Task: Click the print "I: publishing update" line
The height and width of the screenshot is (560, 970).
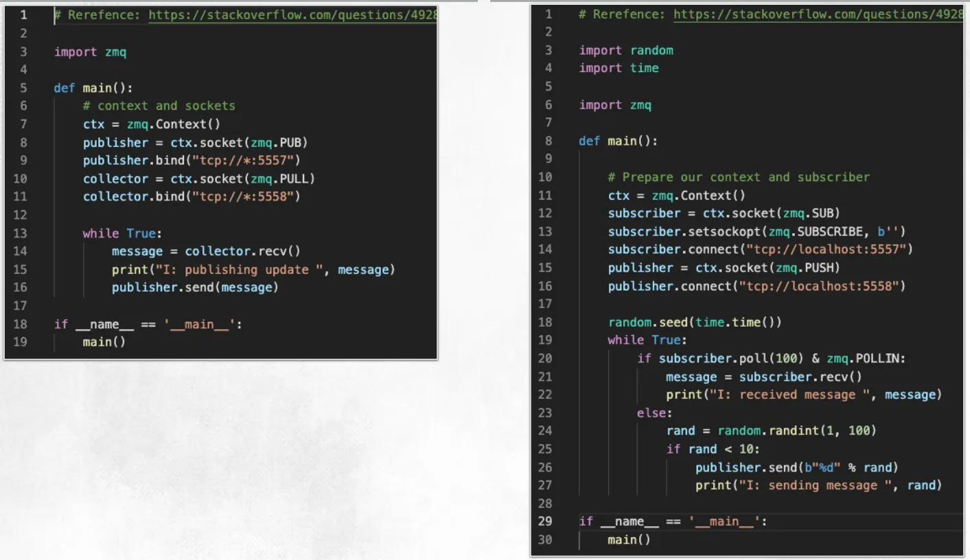Action: click(x=254, y=270)
